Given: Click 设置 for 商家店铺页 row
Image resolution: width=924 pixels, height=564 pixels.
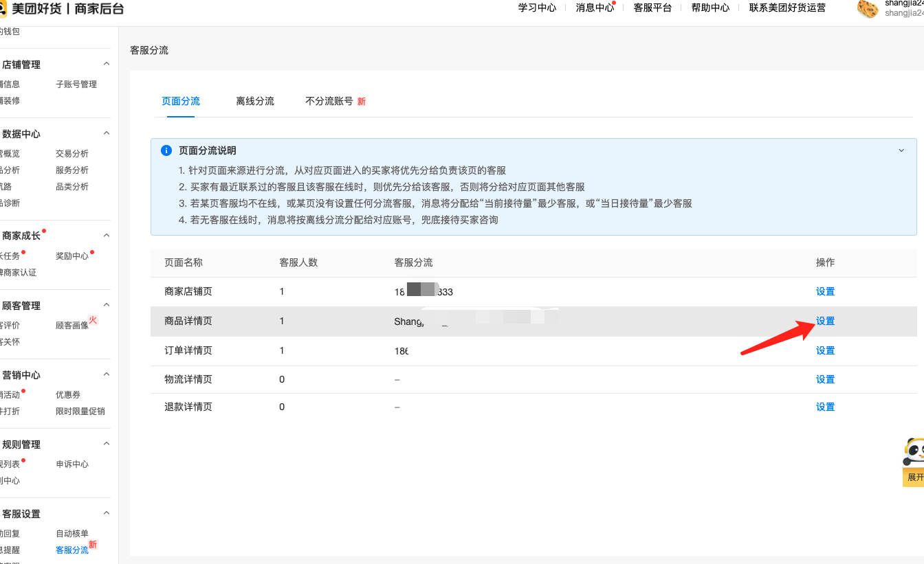Looking at the screenshot, I should pos(825,291).
